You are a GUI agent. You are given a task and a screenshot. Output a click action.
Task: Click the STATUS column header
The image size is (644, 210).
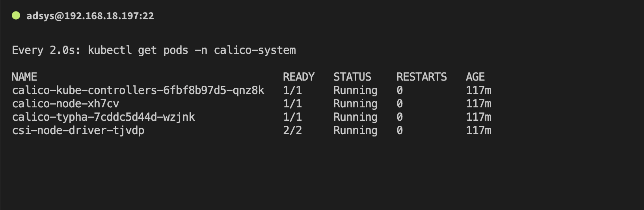pyautogui.click(x=352, y=77)
